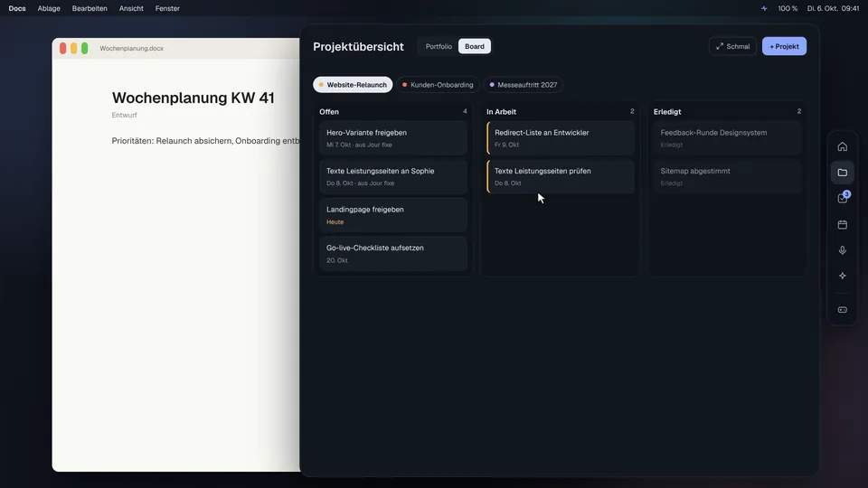Image resolution: width=868 pixels, height=488 pixels.
Task: Open the Landingpage freigeben card
Action: point(393,215)
